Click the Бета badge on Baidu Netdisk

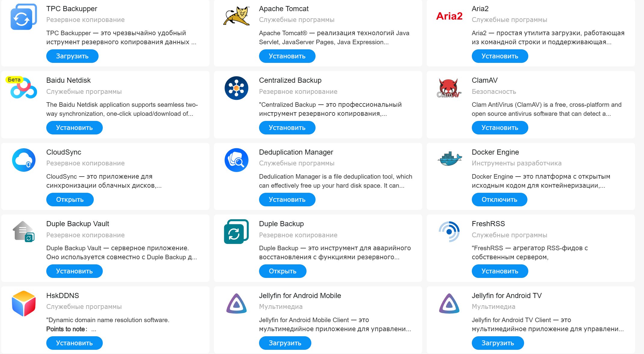(14, 80)
